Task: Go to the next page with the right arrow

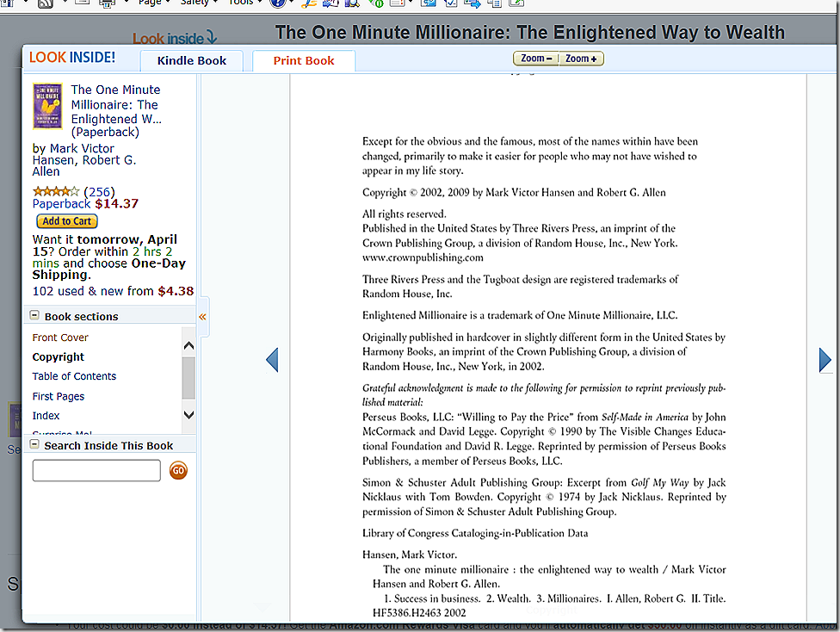Action: [x=825, y=360]
